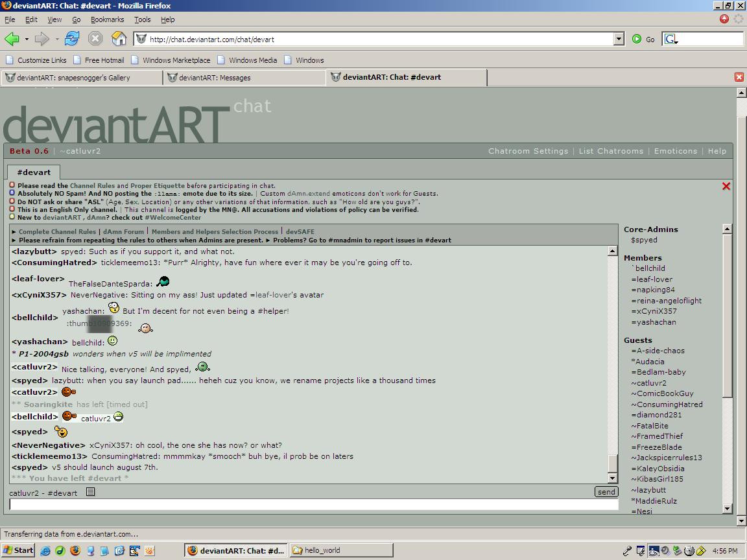This screenshot has height=560, width=747.
Task: Open the forward history dropdown arrow
Action: [x=56, y=39]
